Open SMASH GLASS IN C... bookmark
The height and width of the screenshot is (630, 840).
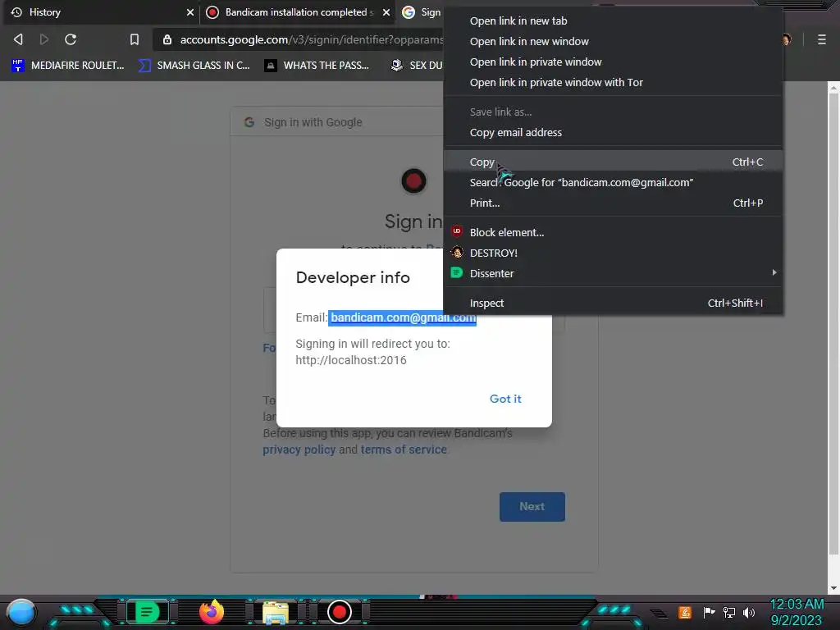tap(194, 66)
